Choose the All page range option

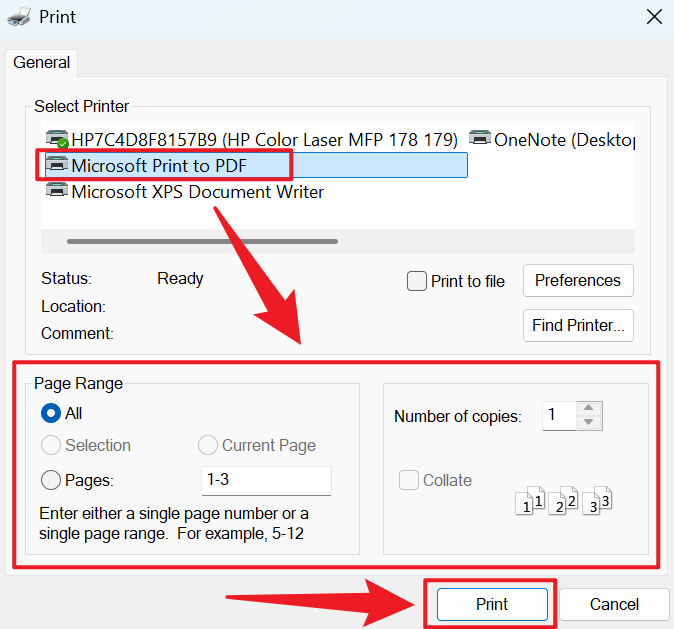pos(51,413)
